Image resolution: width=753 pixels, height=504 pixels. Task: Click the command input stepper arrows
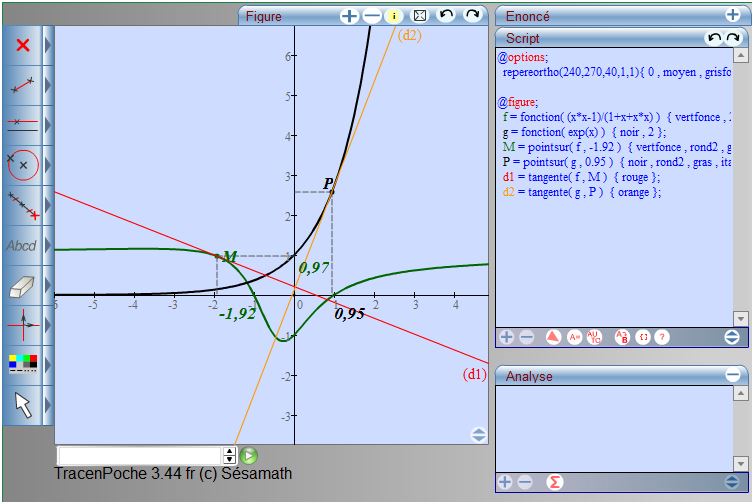tap(230, 455)
